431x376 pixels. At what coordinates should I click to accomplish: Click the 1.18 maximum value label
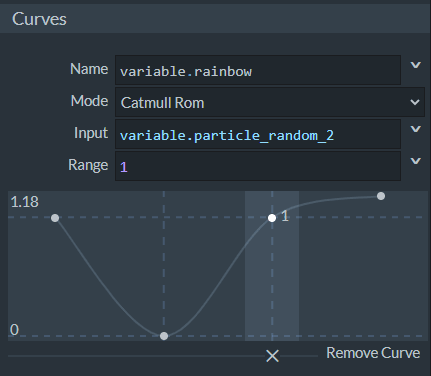tap(25, 202)
